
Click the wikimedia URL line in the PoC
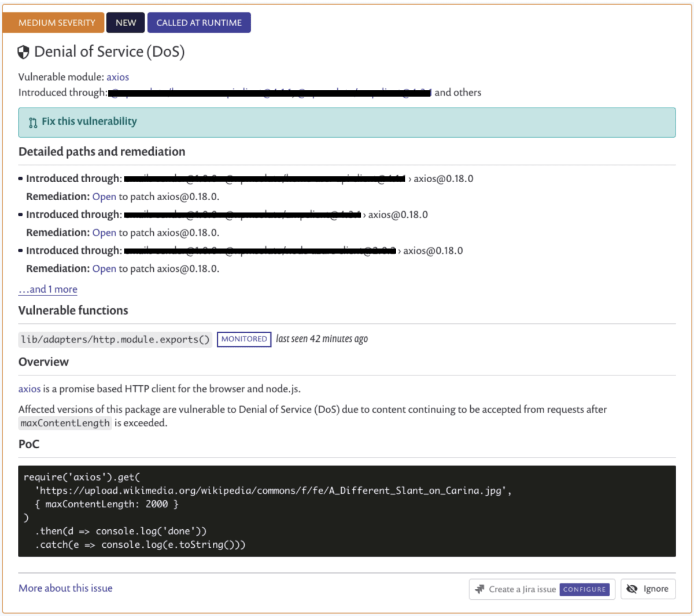(x=273, y=490)
